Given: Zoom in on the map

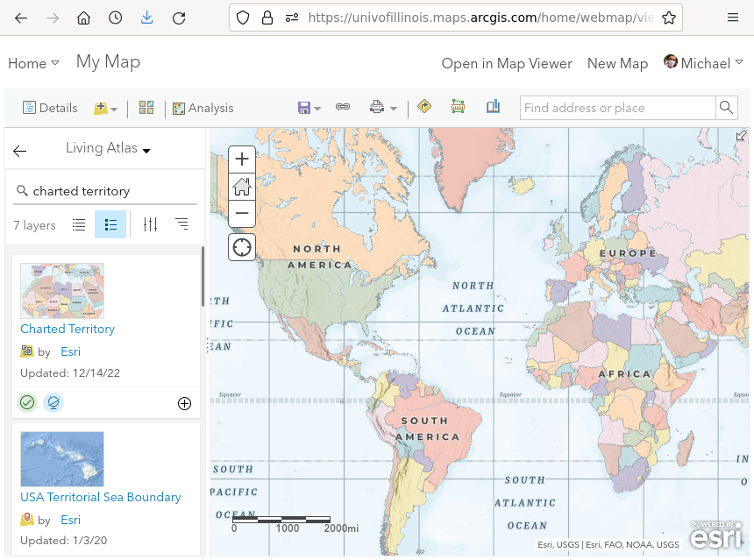Looking at the screenshot, I should click(x=242, y=159).
